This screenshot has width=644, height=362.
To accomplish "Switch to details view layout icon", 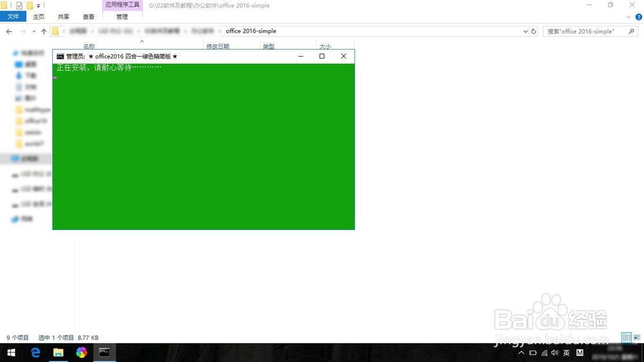I will [x=627, y=338].
